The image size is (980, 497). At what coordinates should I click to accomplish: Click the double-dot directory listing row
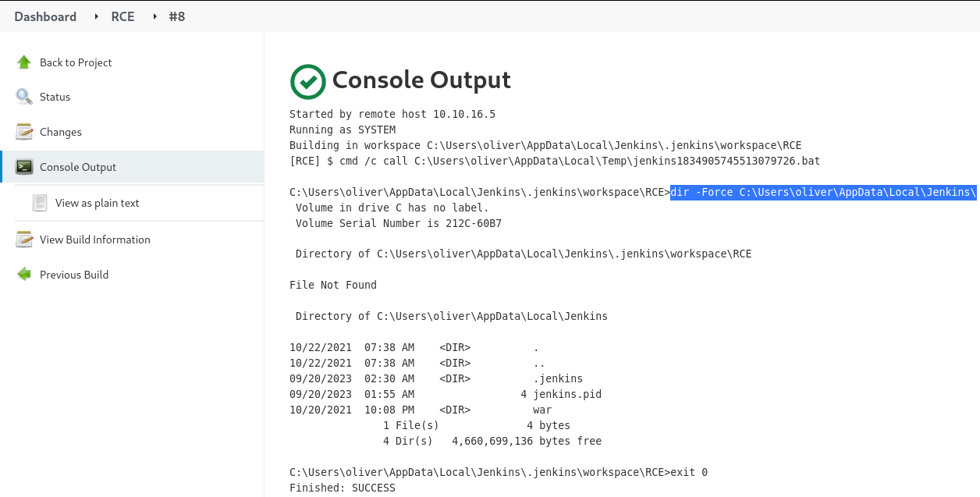coord(417,364)
